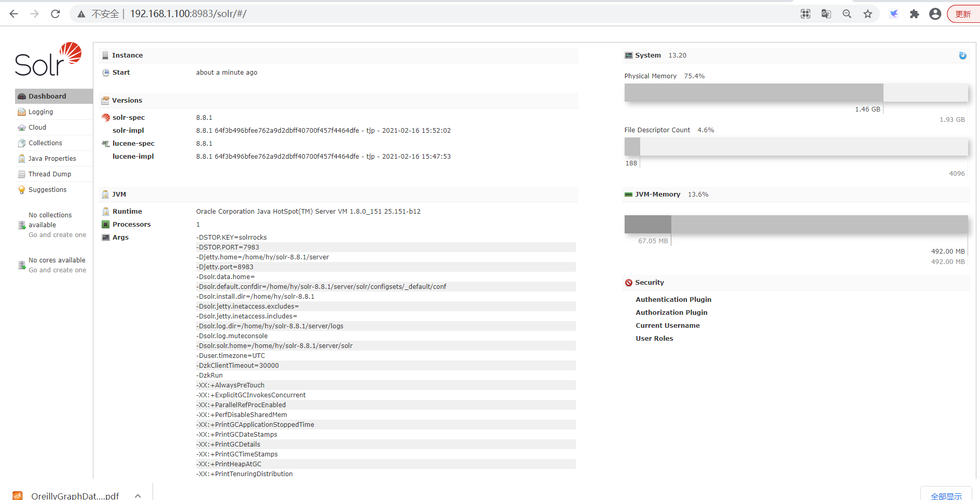Click the Cloud icon in sidebar
The image size is (980, 500).
coord(22,128)
